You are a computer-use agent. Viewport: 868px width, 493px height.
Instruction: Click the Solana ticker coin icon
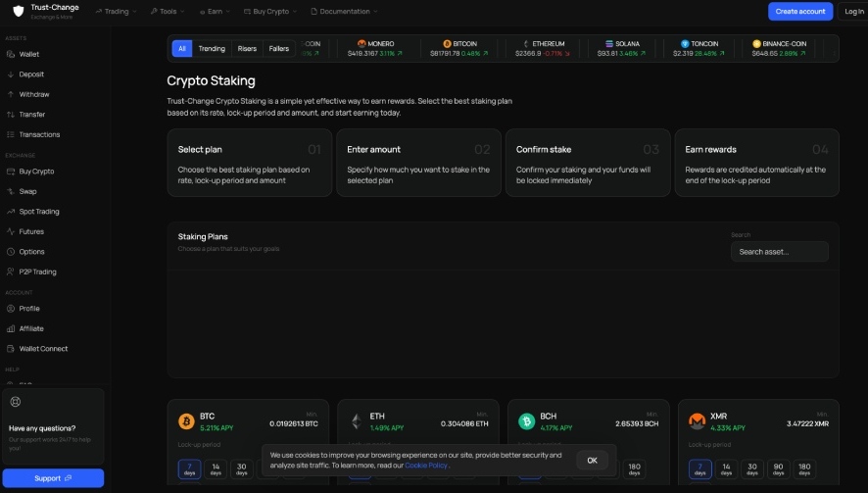pyautogui.click(x=609, y=43)
